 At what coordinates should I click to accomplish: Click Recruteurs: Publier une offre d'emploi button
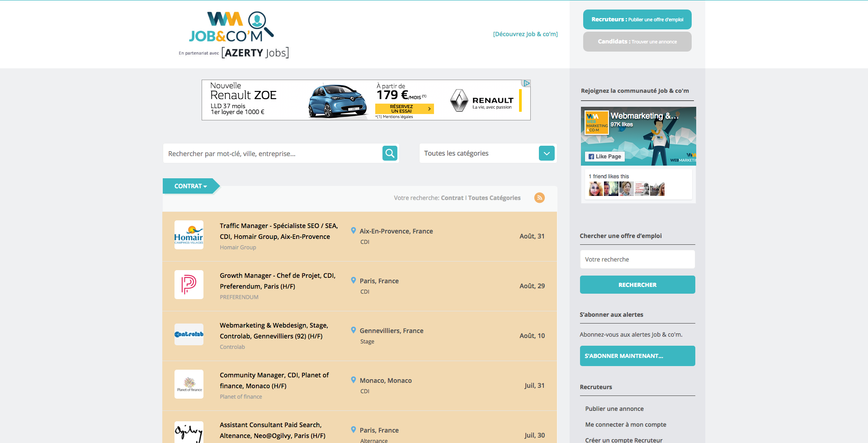click(637, 19)
